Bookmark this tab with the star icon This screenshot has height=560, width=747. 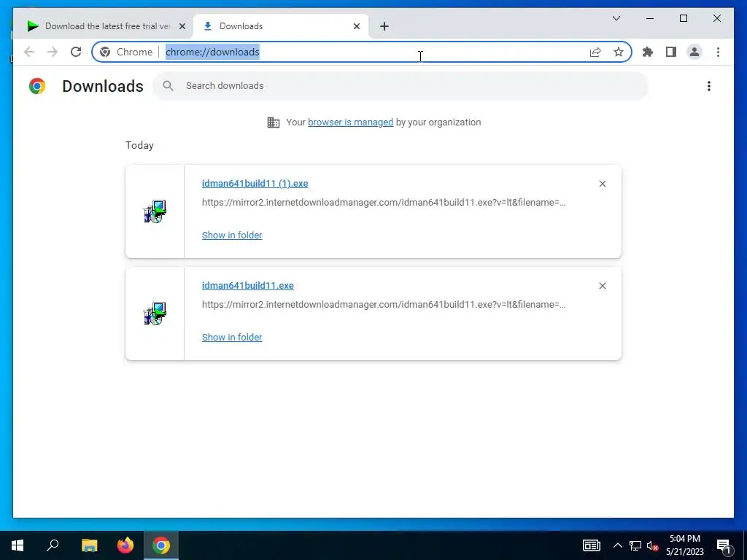tap(619, 52)
